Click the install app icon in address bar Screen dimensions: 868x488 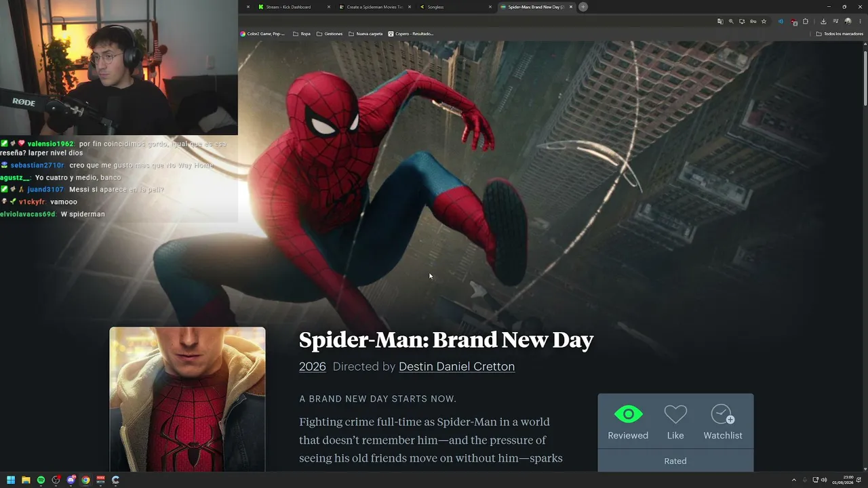742,21
